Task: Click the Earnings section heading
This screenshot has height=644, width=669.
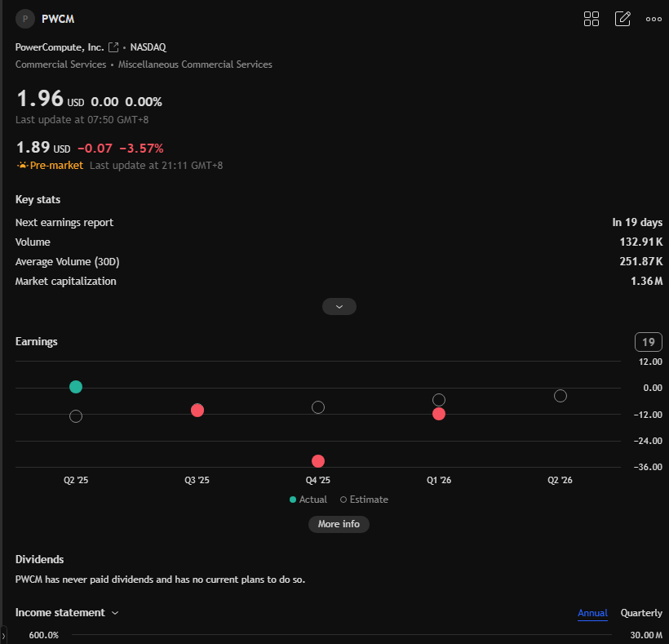Action: pyautogui.click(x=36, y=341)
